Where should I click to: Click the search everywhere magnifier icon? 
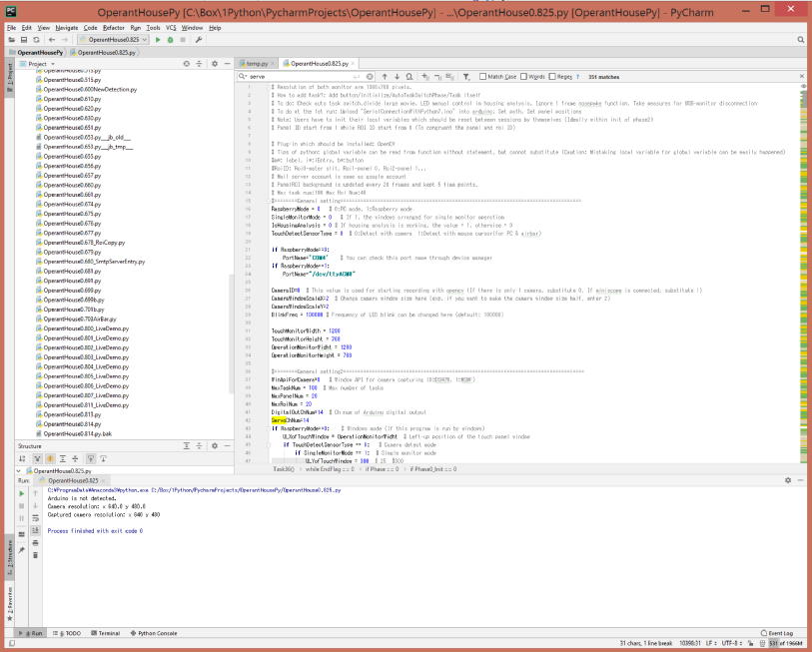(801, 39)
